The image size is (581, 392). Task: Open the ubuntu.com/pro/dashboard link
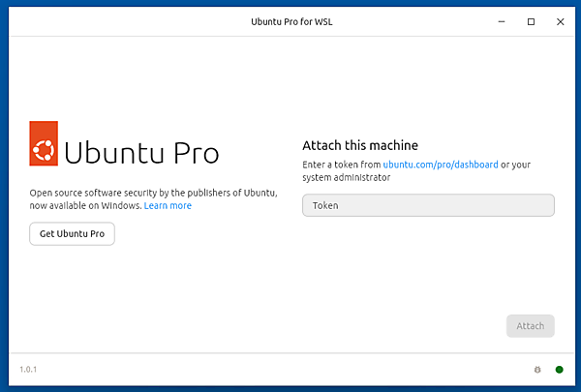pos(440,165)
